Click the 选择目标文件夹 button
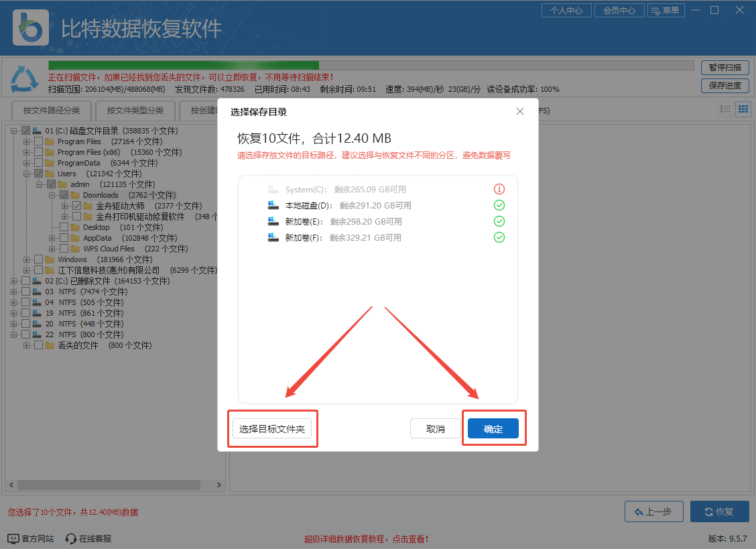 (x=272, y=428)
